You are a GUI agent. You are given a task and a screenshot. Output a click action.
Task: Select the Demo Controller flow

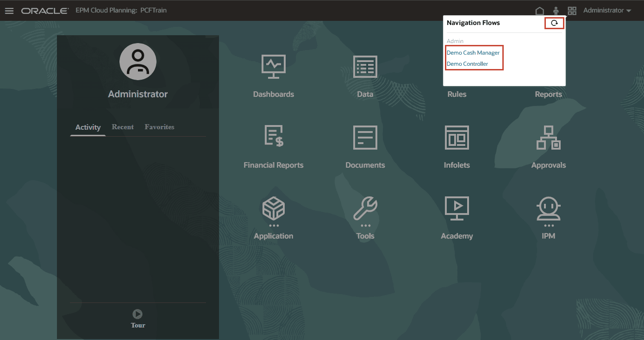(x=468, y=63)
